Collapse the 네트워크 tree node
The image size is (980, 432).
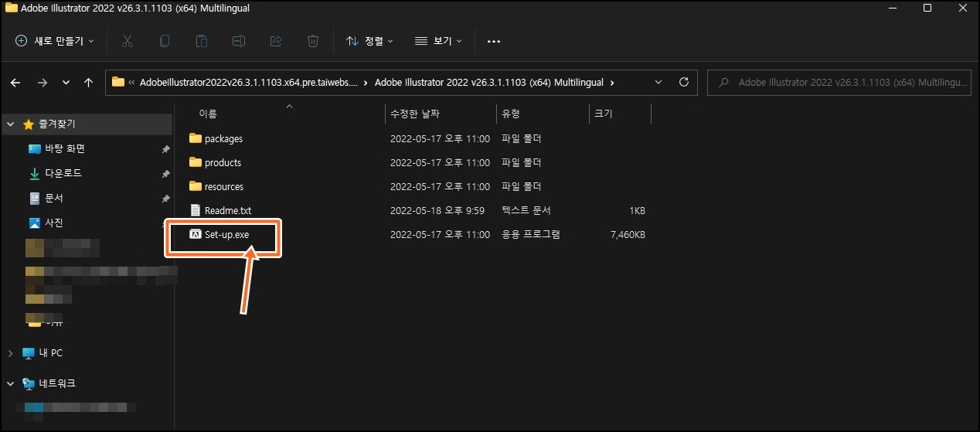click(10, 383)
